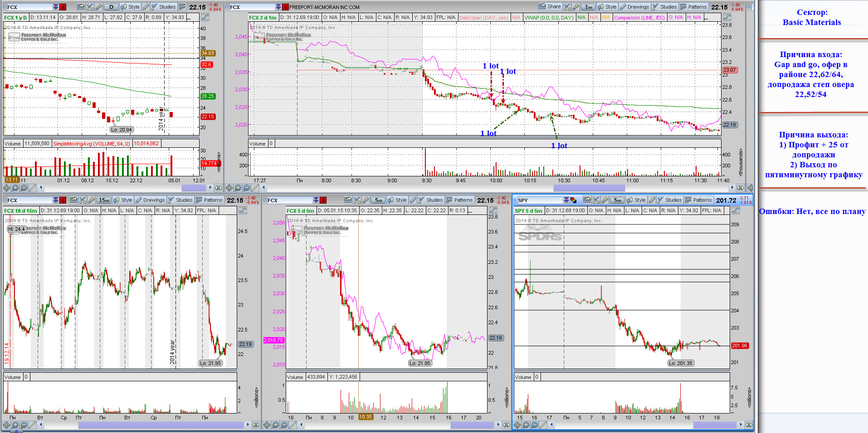This screenshot has height=433, width=868.
Task: Click share icon on 15m FCX chart
Action: tap(73, 200)
